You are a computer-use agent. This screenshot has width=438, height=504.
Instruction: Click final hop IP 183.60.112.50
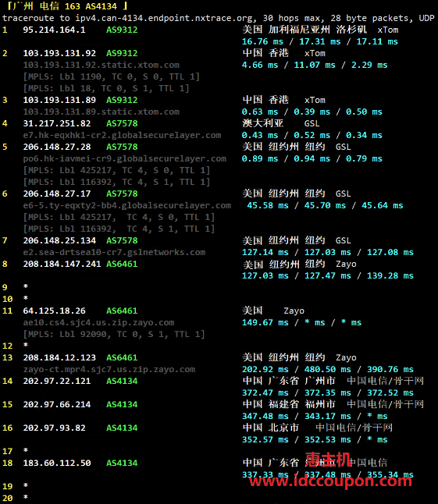56,463
